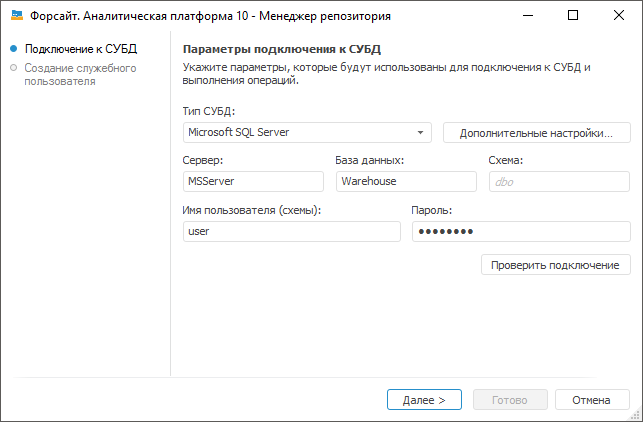This screenshot has height=422, width=643.
Task: Click the Схема field showing dbo
Action: tap(559, 181)
